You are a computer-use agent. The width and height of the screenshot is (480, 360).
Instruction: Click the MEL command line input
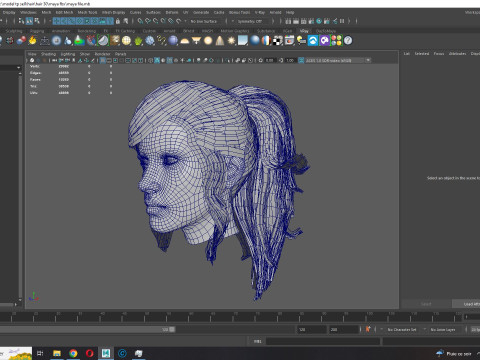click(x=323, y=341)
